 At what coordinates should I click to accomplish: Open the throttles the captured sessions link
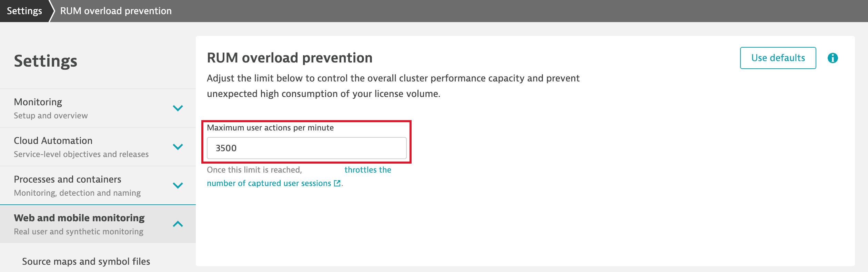[367, 170]
